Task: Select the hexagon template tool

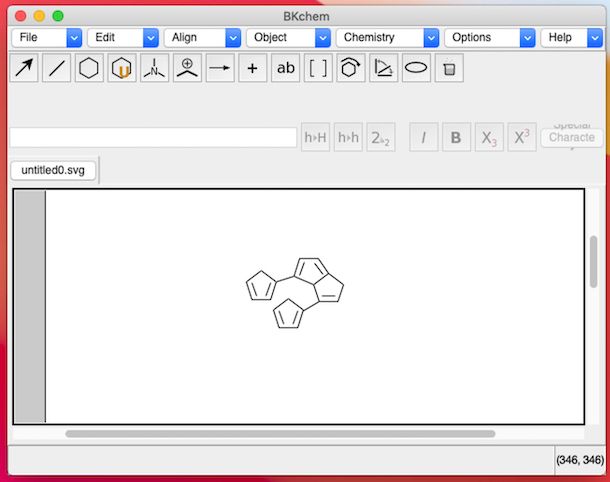Action: [x=89, y=68]
